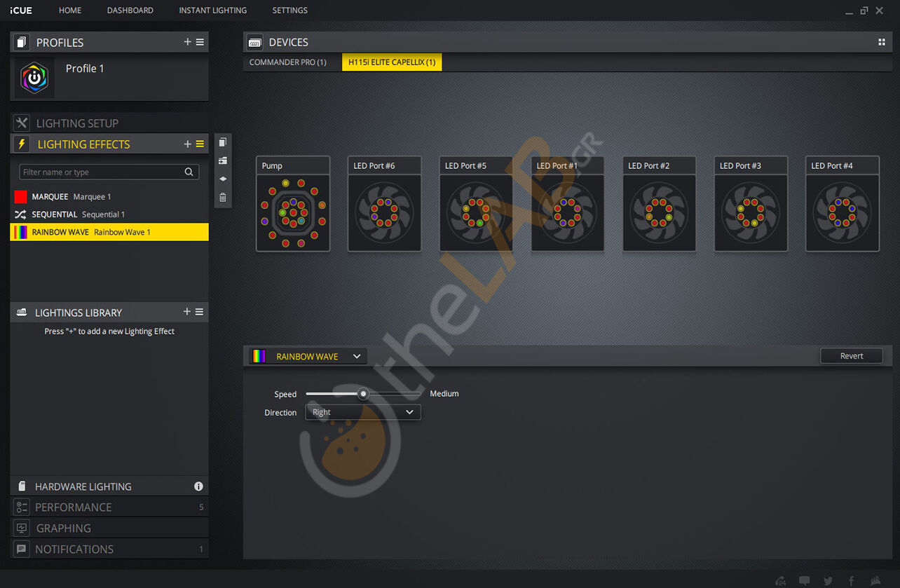The width and height of the screenshot is (900, 588).
Task: Switch to the H115i Elite Capellix (1) tab
Action: point(392,62)
